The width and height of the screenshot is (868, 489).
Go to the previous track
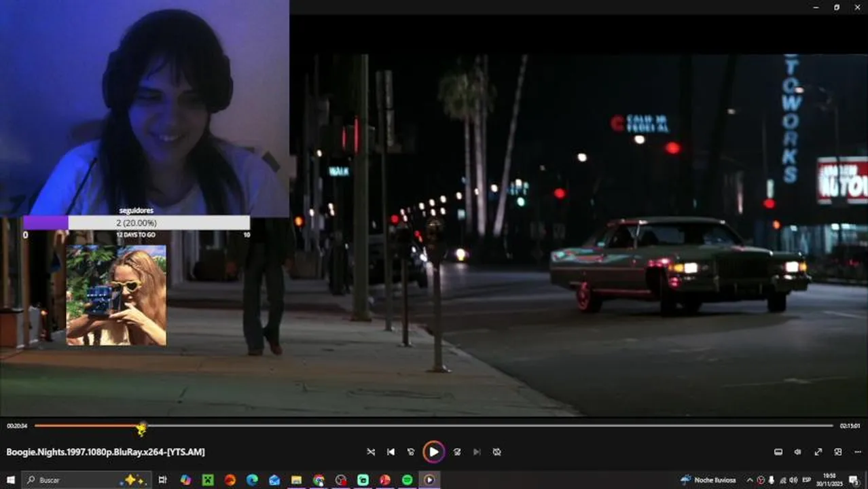391,452
